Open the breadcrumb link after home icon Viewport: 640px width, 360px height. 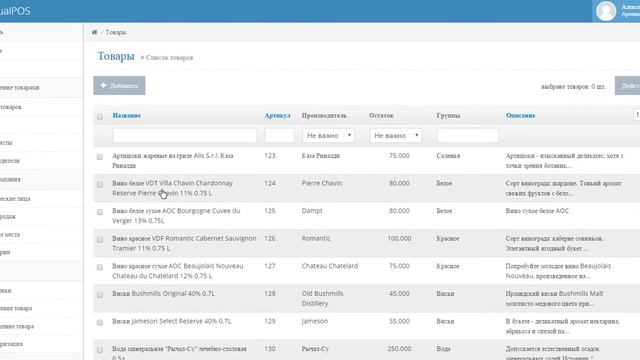coord(116,32)
